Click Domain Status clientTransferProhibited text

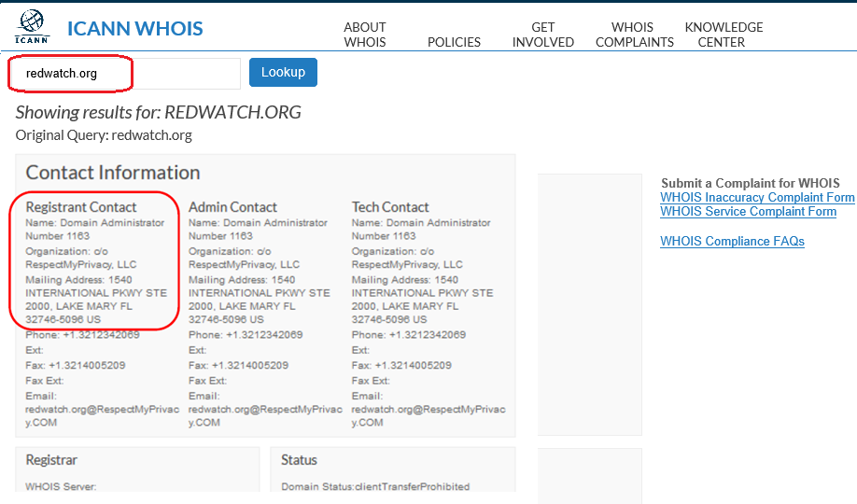[x=375, y=486]
